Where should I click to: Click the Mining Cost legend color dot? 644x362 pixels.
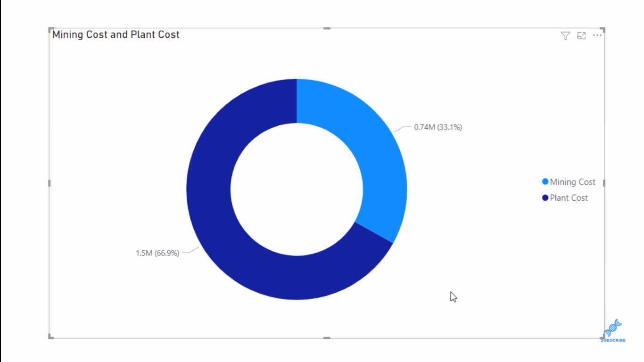[545, 182]
